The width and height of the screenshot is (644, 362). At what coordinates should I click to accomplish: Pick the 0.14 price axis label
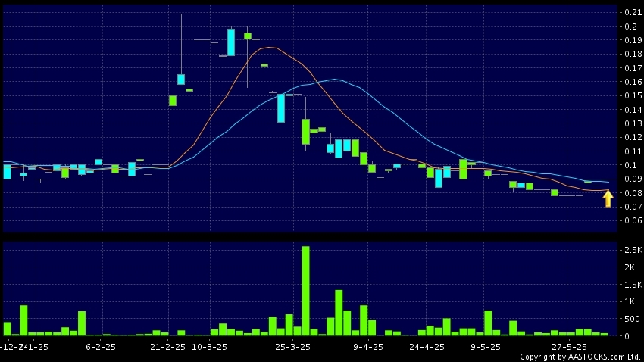click(633, 110)
